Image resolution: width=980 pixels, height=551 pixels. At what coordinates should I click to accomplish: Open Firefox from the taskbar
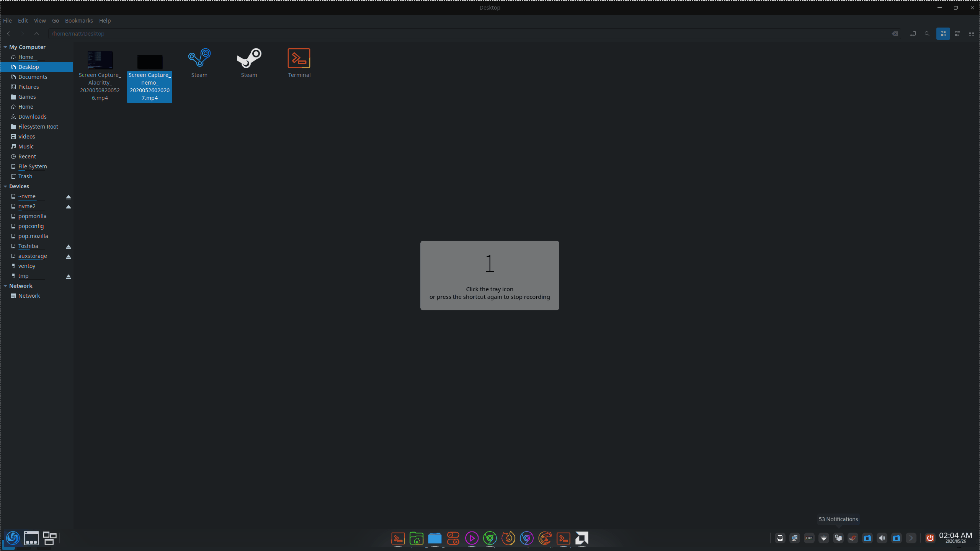pyautogui.click(x=508, y=538)
